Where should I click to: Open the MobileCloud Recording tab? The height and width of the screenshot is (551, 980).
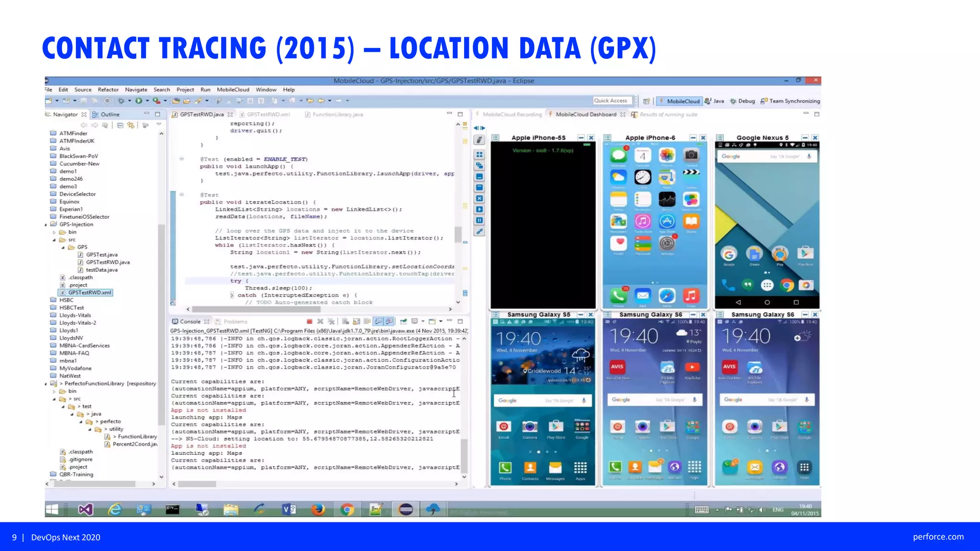(x=508, y=114)
